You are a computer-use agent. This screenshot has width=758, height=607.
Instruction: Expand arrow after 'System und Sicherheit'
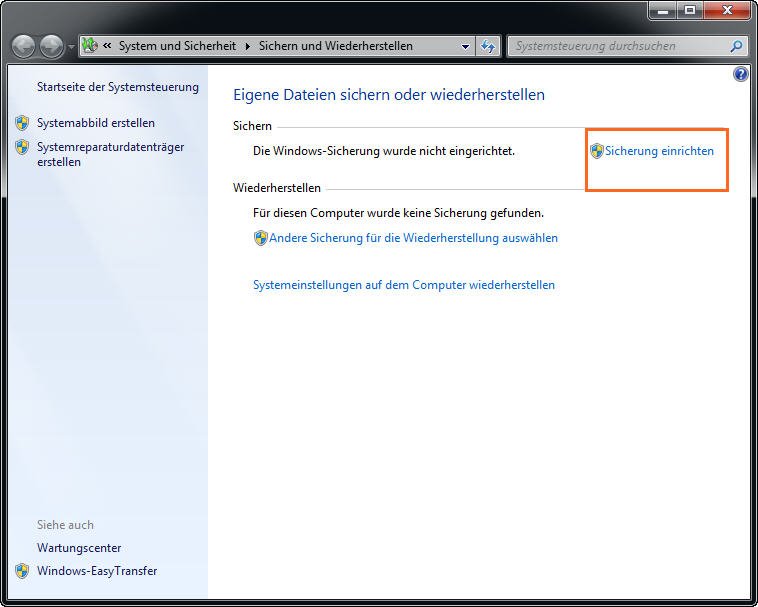pos(248,46)
